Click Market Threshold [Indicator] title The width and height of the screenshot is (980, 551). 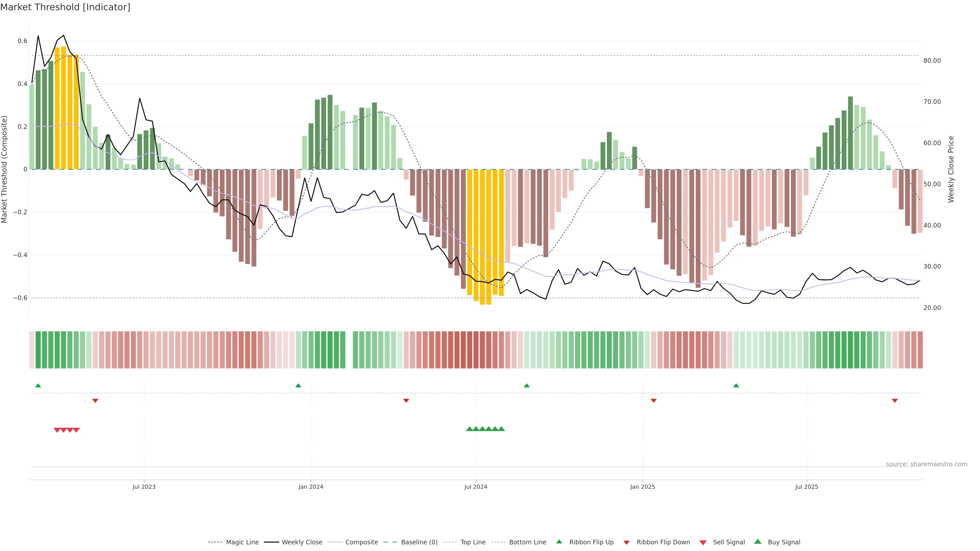coord(65,7)
